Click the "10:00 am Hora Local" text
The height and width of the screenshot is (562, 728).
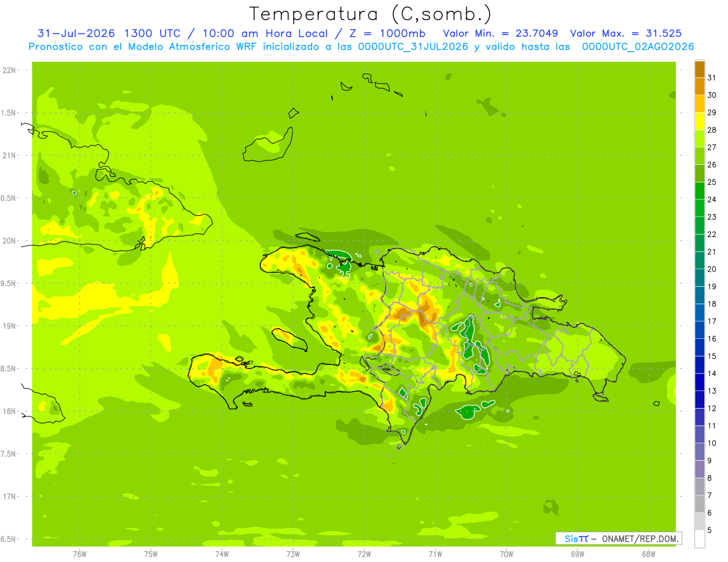(268, 33)
